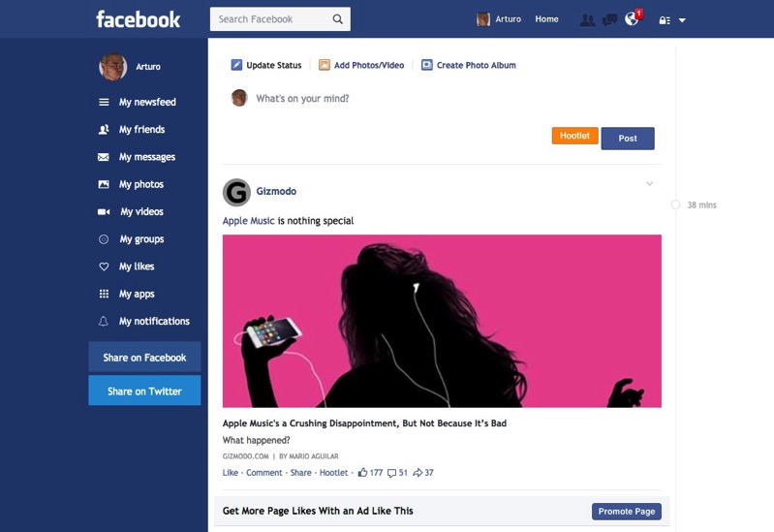Open the Apple Music article headline
Viewport: 774px width, 532px height.
click(x=364, y=423)
